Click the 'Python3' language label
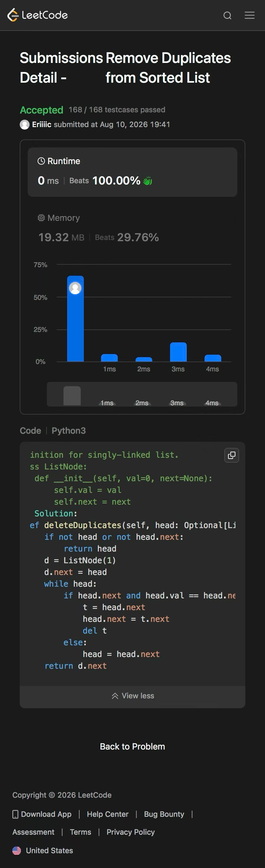265x868 pixels. click(69, 431)
